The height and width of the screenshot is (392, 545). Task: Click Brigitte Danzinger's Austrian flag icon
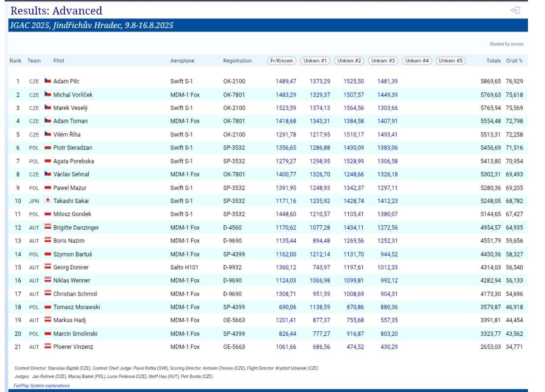[48, 227]
